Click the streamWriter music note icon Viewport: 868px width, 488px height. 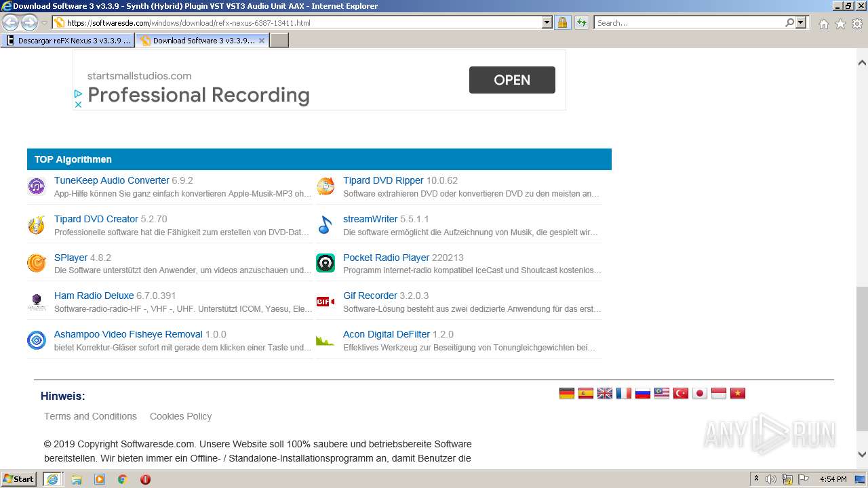pos(325,224)
